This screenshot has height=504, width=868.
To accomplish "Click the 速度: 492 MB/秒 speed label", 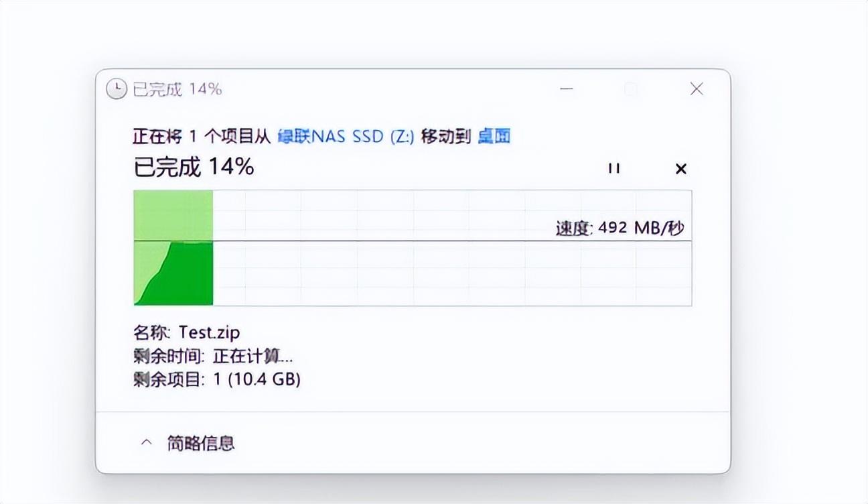I will click(620, 228).
